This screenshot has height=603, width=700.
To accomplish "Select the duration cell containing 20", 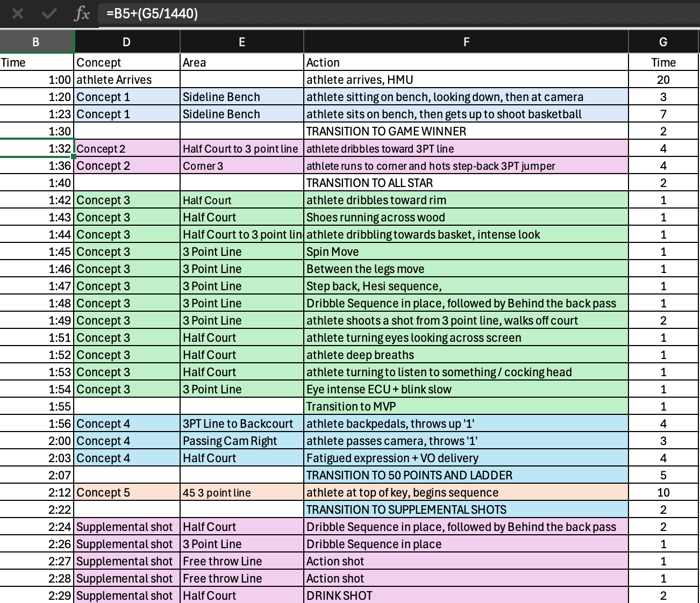I will pos(663,80).
